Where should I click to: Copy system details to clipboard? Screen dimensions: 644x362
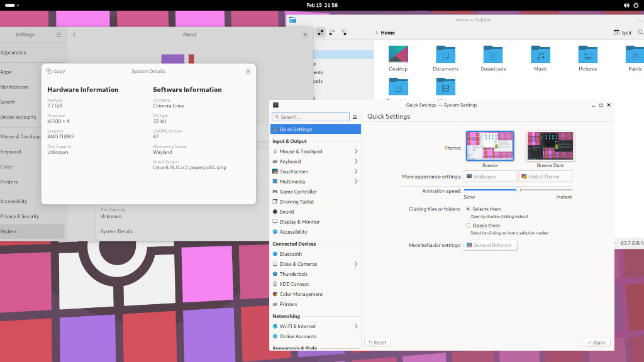pos(56,72)
